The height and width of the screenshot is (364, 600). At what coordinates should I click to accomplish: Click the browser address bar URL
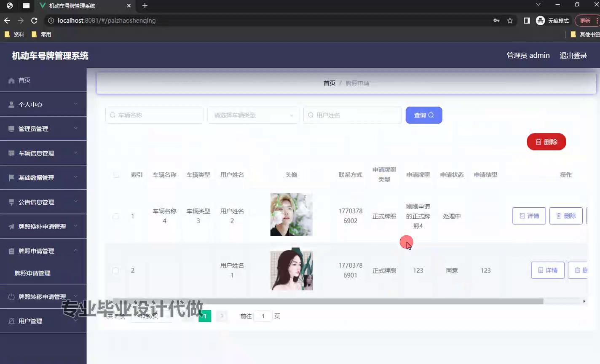coord(107,20)
